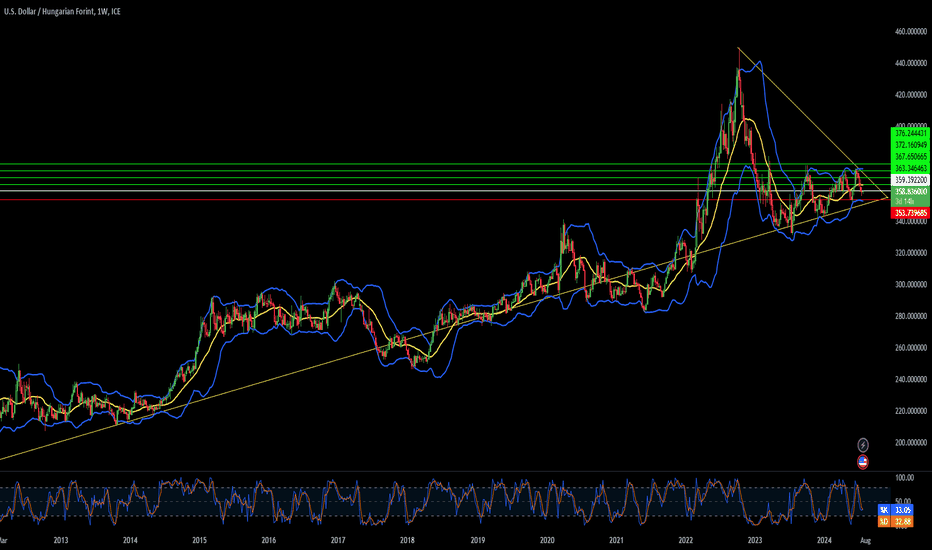Click the white 359.392200 price label
Image resolution: width=932 pixels, height=550 pixels.
point(911,180)
